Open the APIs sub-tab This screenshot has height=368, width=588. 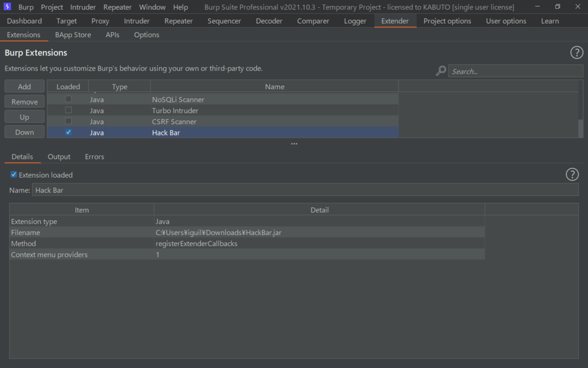[x=113, y=35]
